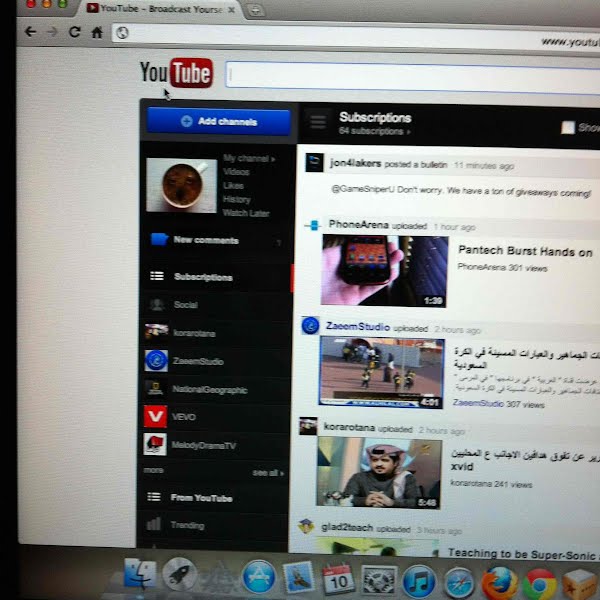Switch to the YouTube browser tab
This screenshot has height=600, width=600.
click(160, 9)
